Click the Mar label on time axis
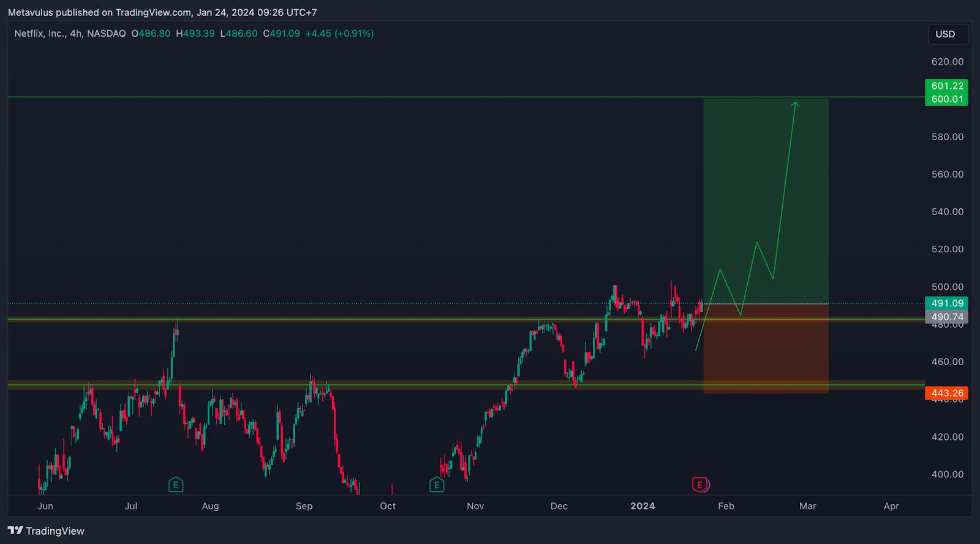Viewport: 980px width, 544px height. [x=808, y=506]
